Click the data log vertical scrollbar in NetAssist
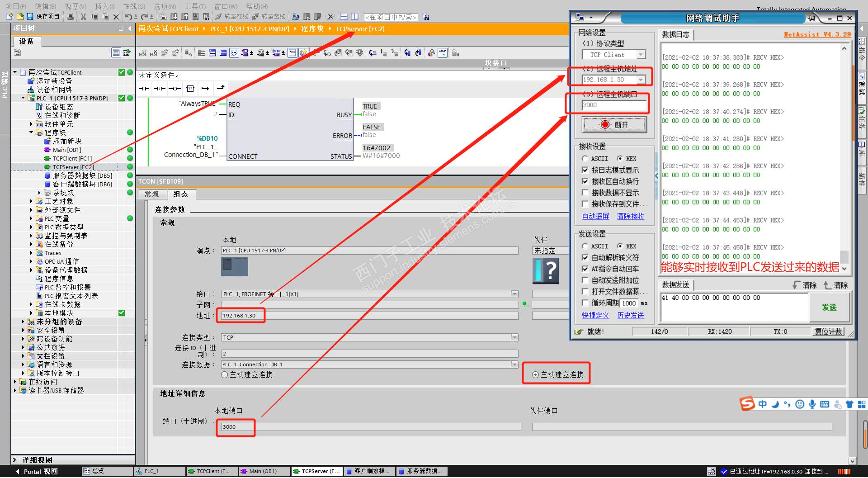This screenshot has height=478, width=868. (x=844, y=158)
